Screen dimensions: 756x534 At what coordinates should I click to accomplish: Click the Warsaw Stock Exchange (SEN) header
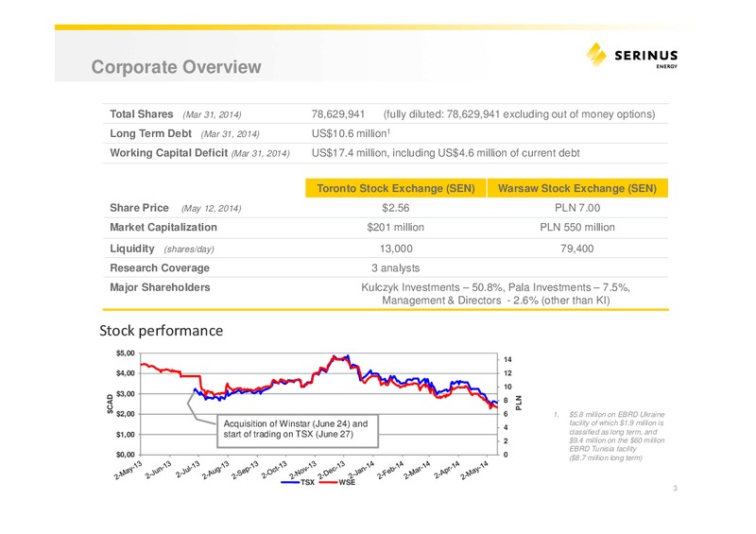pos(577,188)
